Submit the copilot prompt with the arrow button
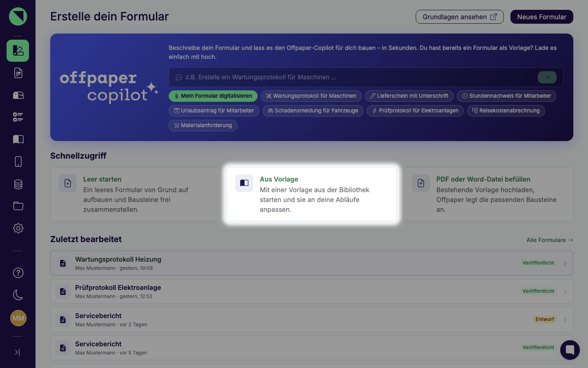This screenshot has width=588, height=368. tap(547, 77)
